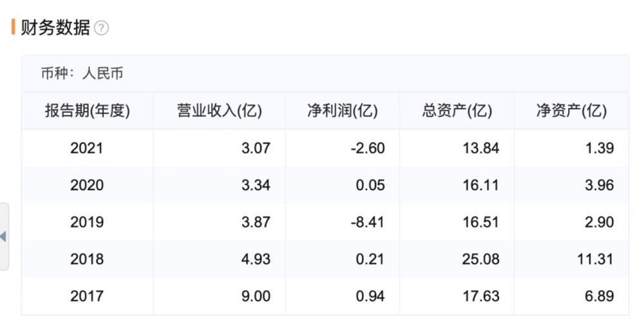Click the 2018 total assets value 25.08
This screenshot has height=325, width=644.
pos(481,259)
